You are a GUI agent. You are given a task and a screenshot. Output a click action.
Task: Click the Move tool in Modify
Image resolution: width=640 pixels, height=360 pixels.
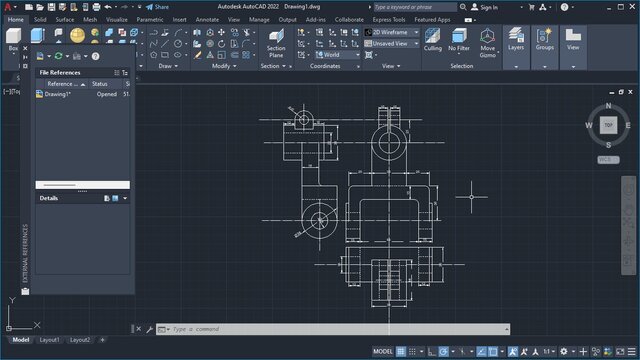point(221,32)
